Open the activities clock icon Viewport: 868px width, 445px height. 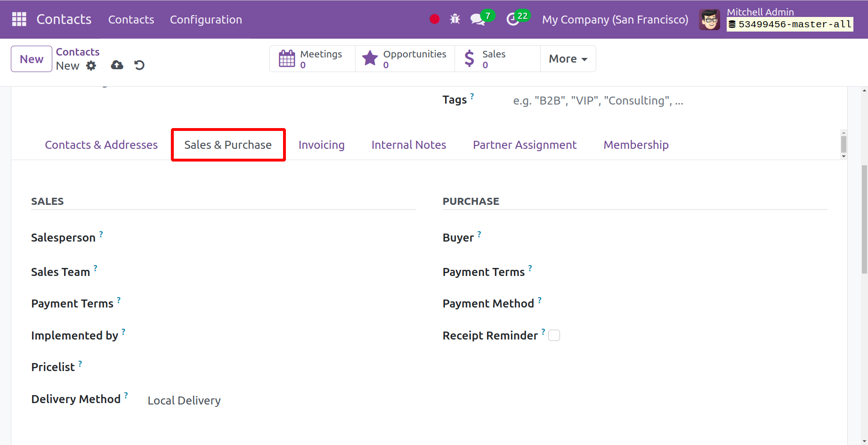513,19
